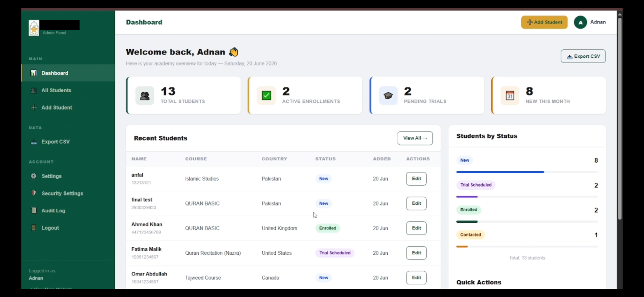Click the New This Month stat card

click(x=548, y=96)
